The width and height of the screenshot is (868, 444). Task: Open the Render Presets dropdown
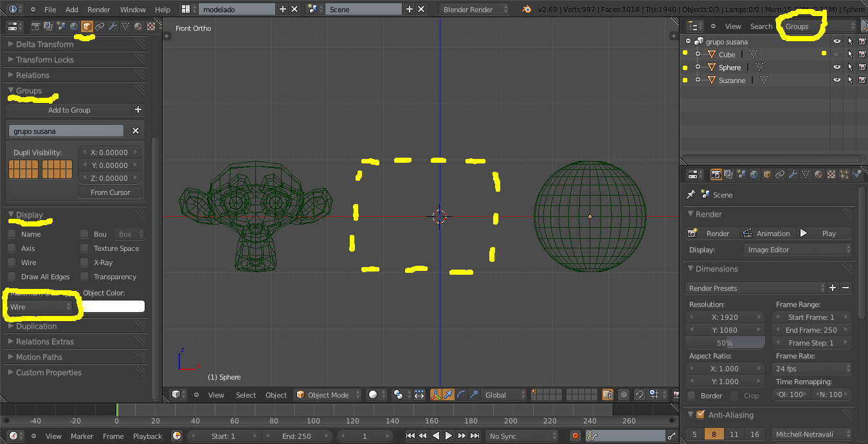click(756, 288)
